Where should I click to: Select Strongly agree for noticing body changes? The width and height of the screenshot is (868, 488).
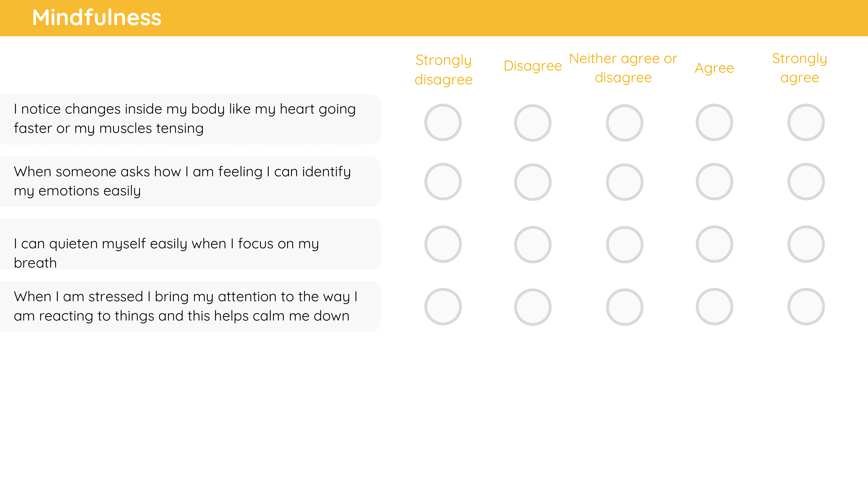pos(806,122)
